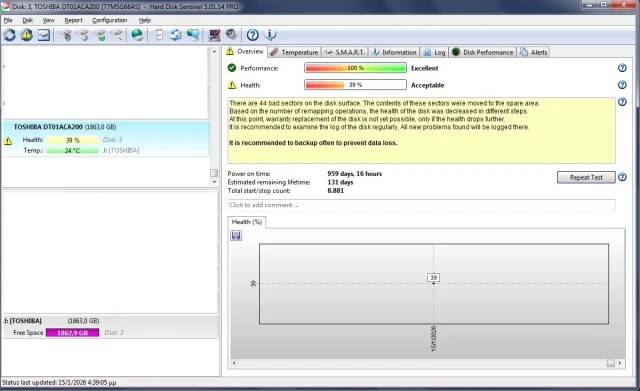Image resolution: width=640 pixels, height=391 pixels.
Task: Switch to the Temperature tab
Action: [294, 52]
